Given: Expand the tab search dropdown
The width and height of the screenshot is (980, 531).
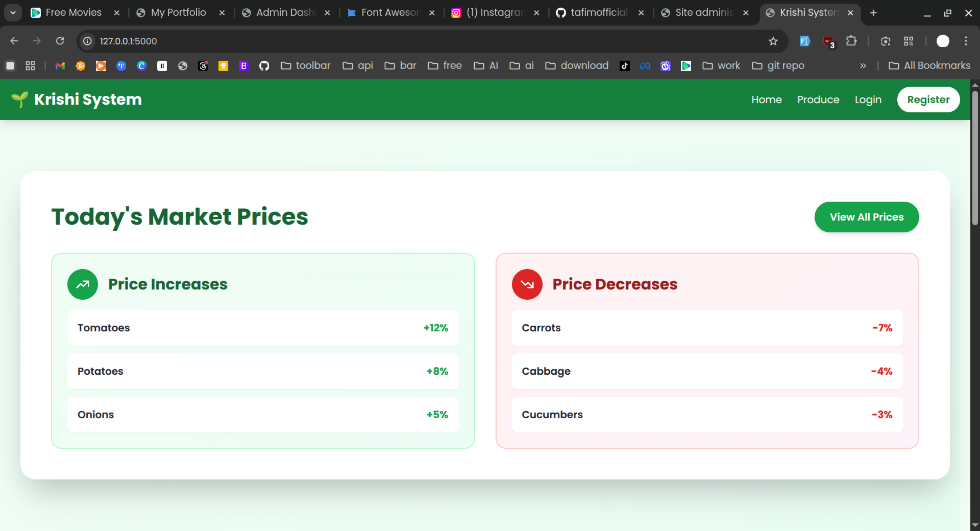Looking at the screenshot, I should point(13,13).
